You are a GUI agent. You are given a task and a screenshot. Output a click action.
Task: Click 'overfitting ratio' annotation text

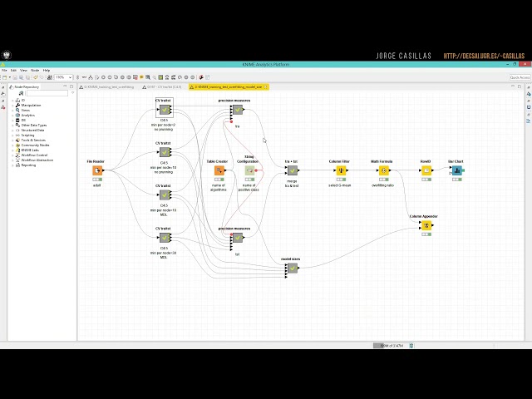click(x=382, y=185)
